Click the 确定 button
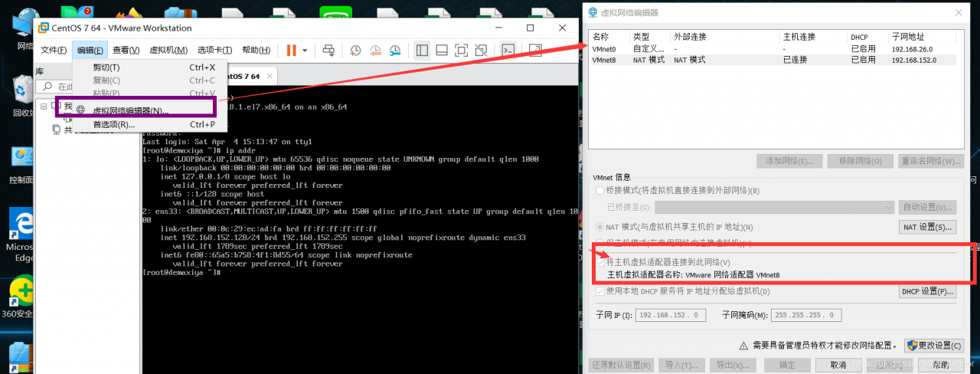The width and height of the screenshot is (980, 374). [787, 365]
